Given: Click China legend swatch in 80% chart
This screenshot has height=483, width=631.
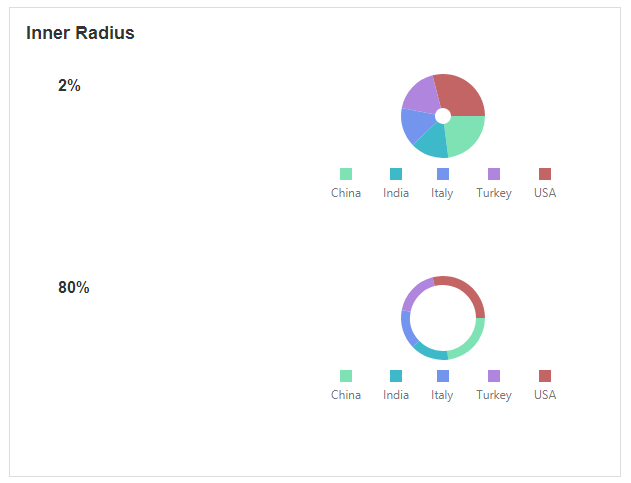Looking at the screenshot, I should 346,376.
